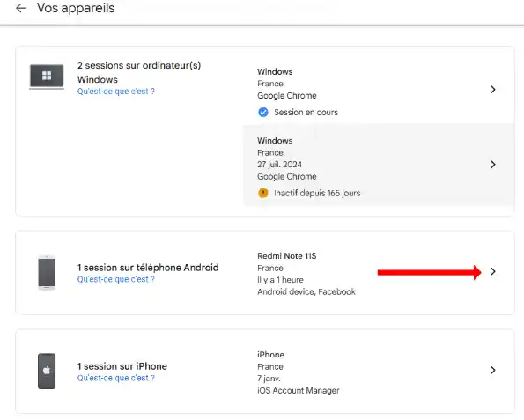
Task: Open Qu'est-ce que c'est link under Windows
Action: tap(116, 92)
